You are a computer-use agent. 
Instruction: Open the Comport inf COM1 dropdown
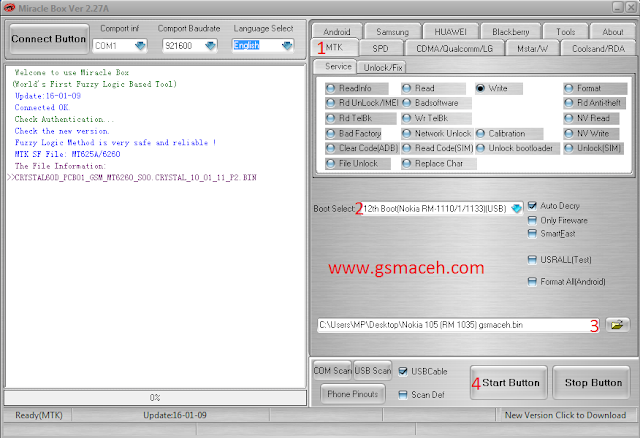click(140, 46)
